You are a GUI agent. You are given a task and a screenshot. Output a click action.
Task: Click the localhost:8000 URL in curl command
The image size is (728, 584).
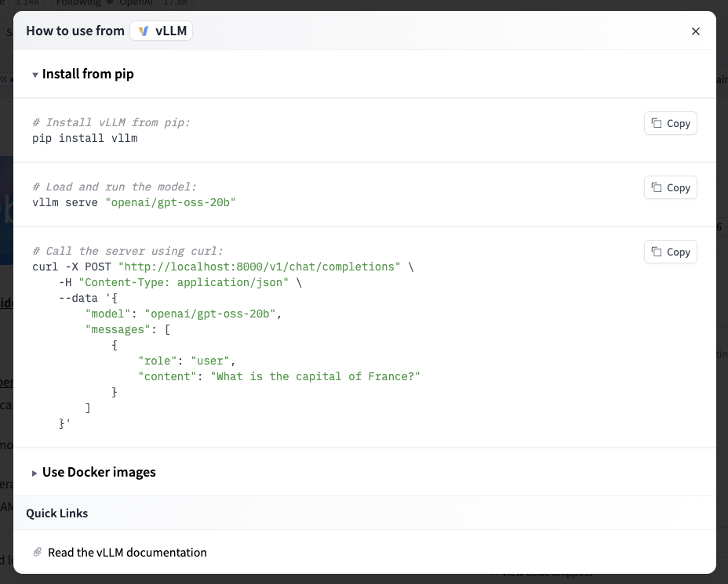pyautogui.click(x=259, y=267)
